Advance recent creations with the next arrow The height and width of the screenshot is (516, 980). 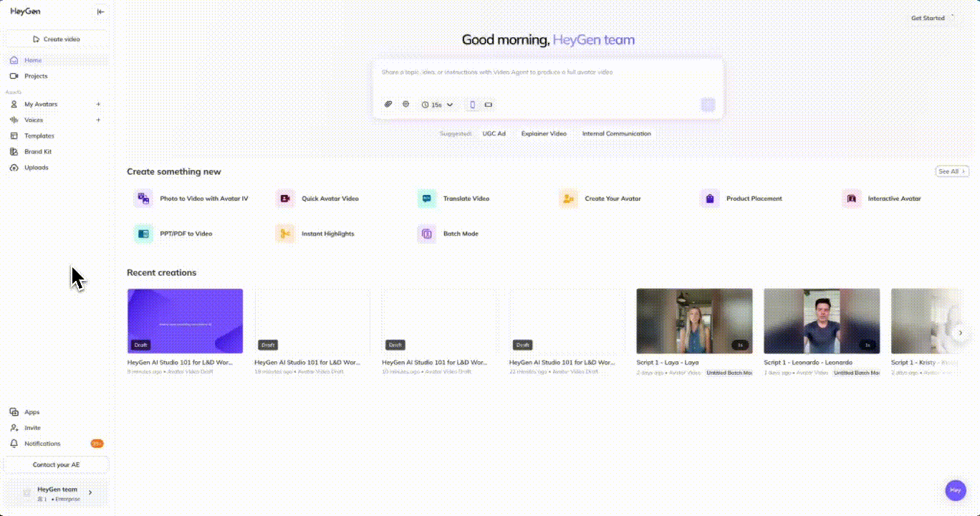(x=961, y=333)
